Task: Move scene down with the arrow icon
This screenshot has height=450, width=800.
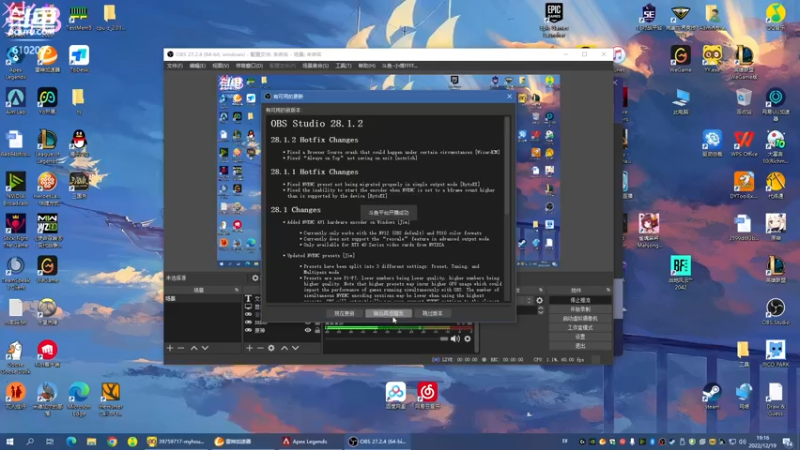Action: pos(205,348)
